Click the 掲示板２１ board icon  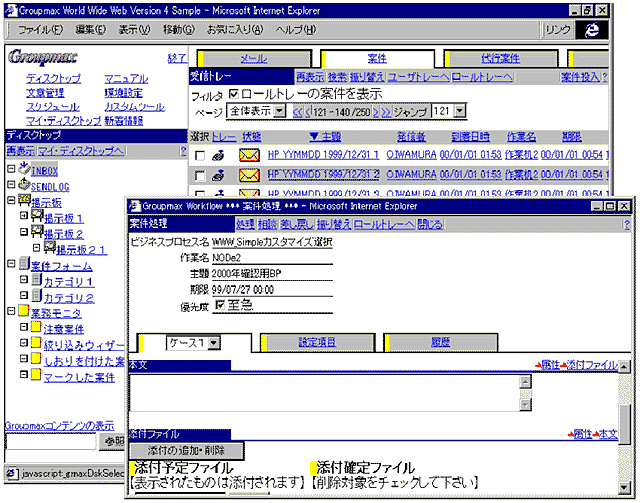(x=50, y=247)
